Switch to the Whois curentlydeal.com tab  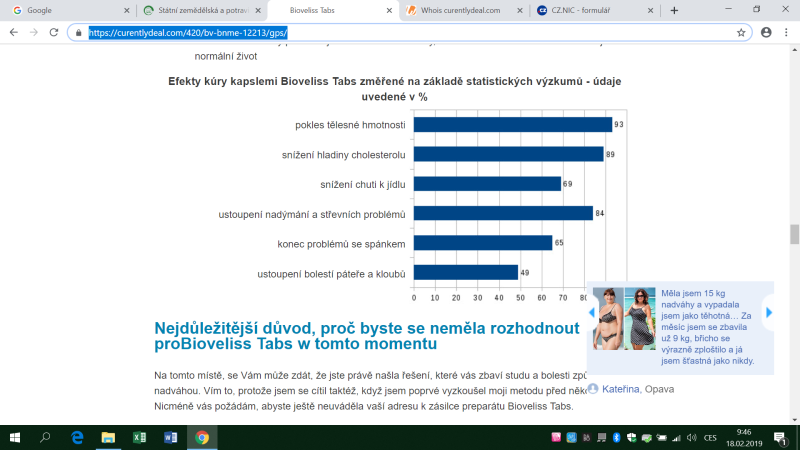(x=463, y=10)
